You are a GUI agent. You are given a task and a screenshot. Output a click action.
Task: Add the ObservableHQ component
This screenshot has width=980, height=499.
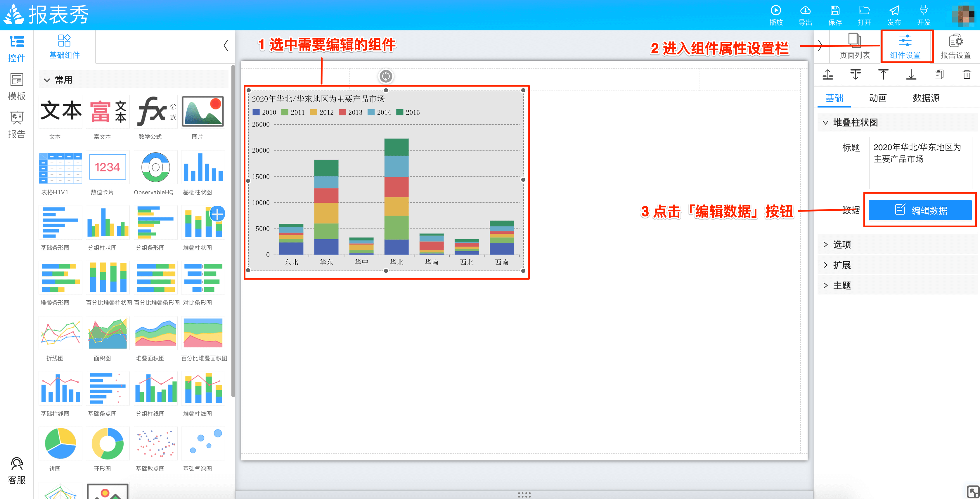[156, 167]
